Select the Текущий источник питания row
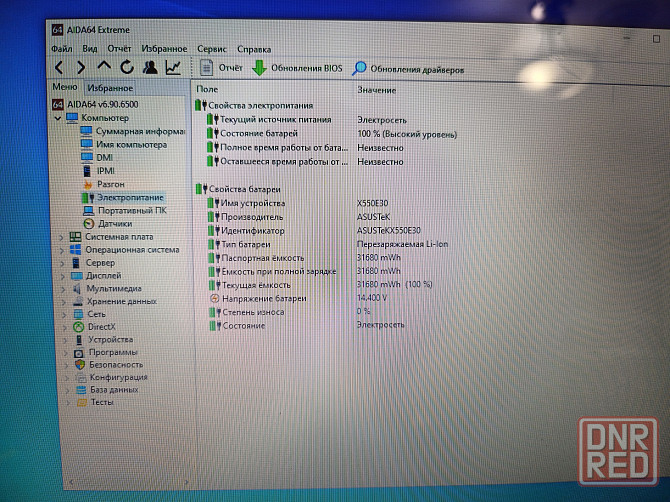 click(x=306, y=120)
